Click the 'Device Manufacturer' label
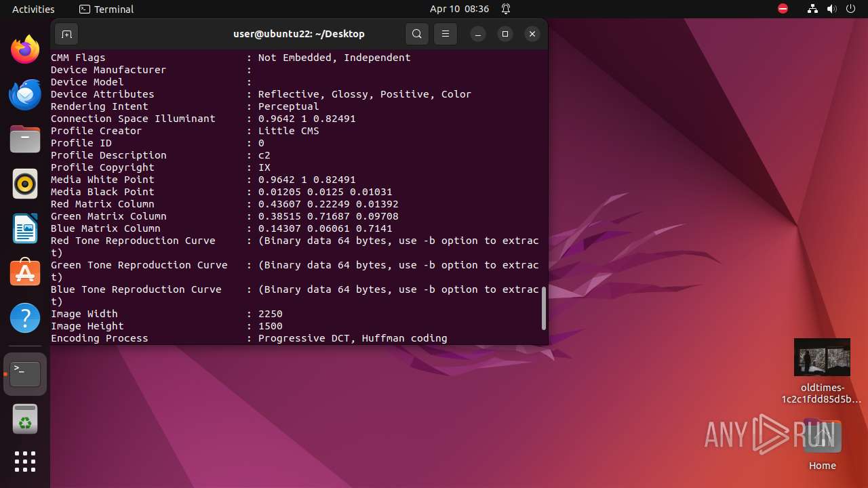The height and width of the screenshot is (488, 868). 108,70
